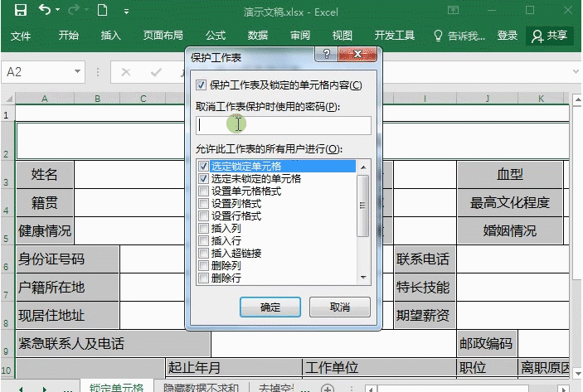Viewport: 583px width, 392px height.
Task: Uncheck 选定锁定单元格 checkbox
Action: point(203,166)
